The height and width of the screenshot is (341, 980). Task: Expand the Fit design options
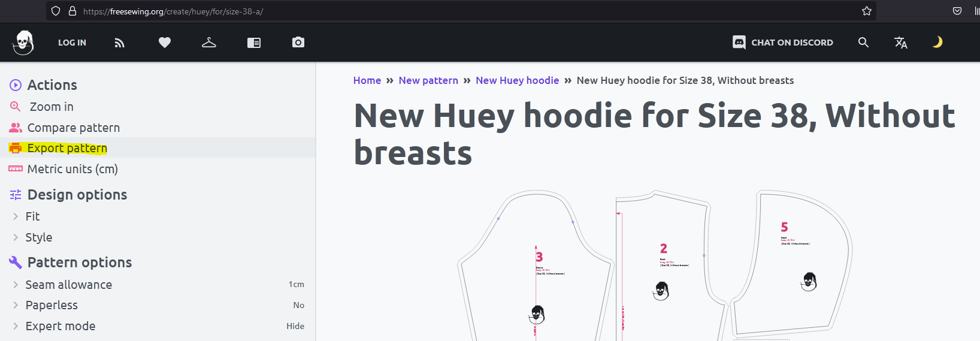click(158, 216)
